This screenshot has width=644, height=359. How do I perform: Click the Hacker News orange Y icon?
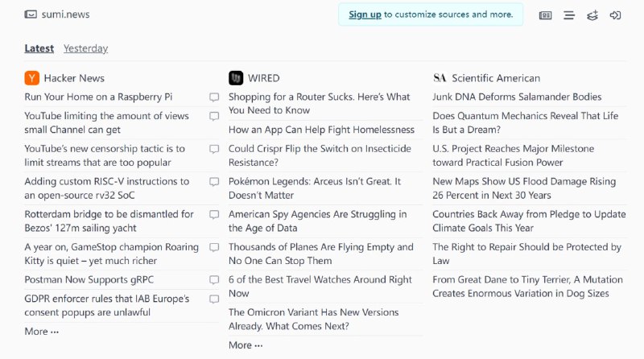tap(31, 78)
